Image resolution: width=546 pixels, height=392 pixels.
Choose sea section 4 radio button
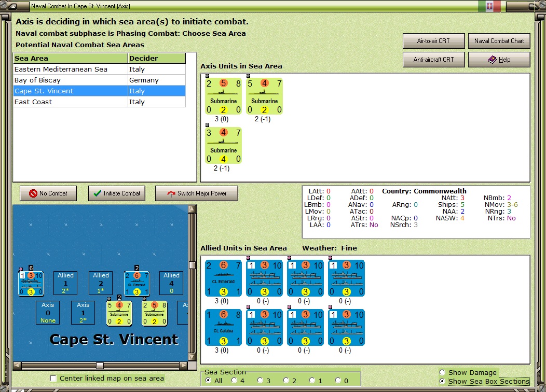(234, 381)
